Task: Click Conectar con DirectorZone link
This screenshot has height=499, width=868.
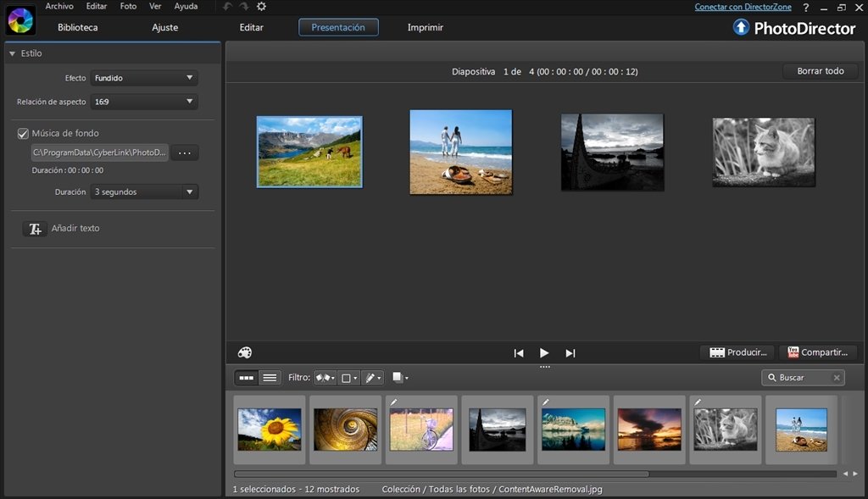Action: pyautogui.click(x=743, y=7)
